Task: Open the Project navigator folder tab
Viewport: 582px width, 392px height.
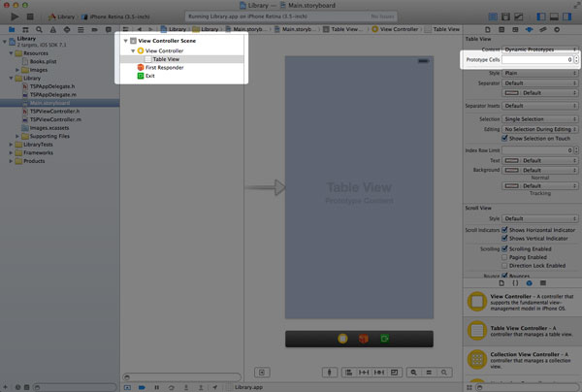Action: 12,29
